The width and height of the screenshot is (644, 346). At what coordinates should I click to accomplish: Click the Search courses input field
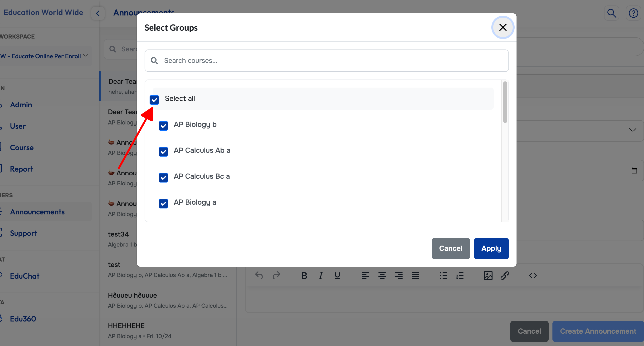327,60
